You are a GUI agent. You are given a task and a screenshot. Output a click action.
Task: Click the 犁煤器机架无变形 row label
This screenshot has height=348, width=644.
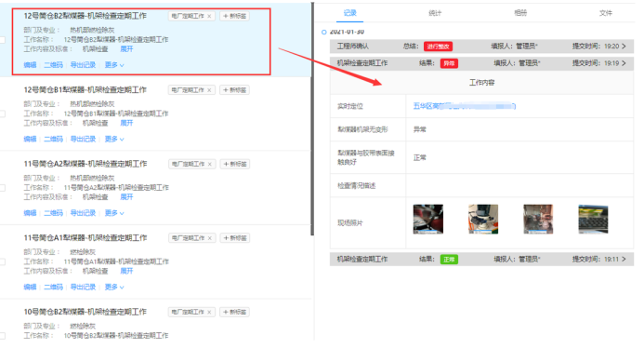362,129
